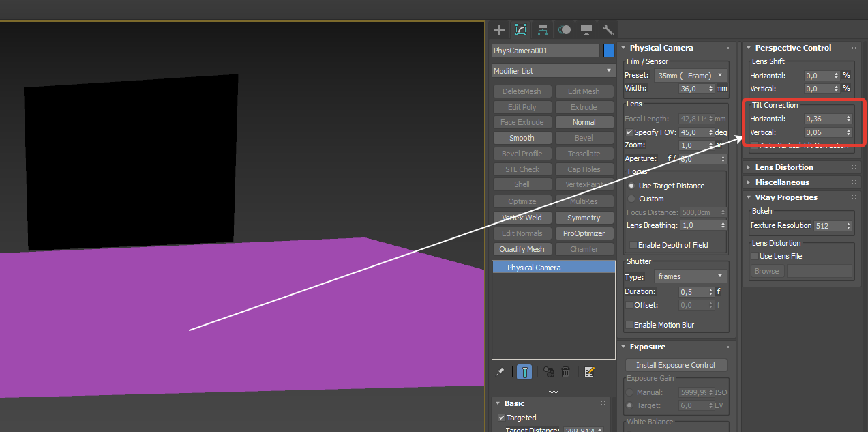Select Manual exposure gain radio
This screenshot has height=432, width=868.
pyautogui.click(x=629, y=392)
